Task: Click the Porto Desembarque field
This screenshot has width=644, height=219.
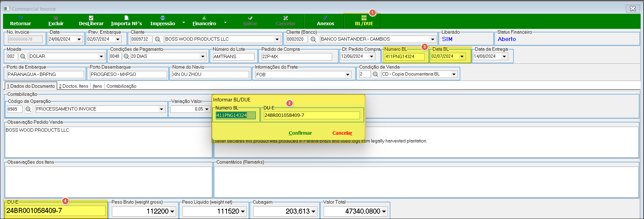Action: tap(128, 74)
